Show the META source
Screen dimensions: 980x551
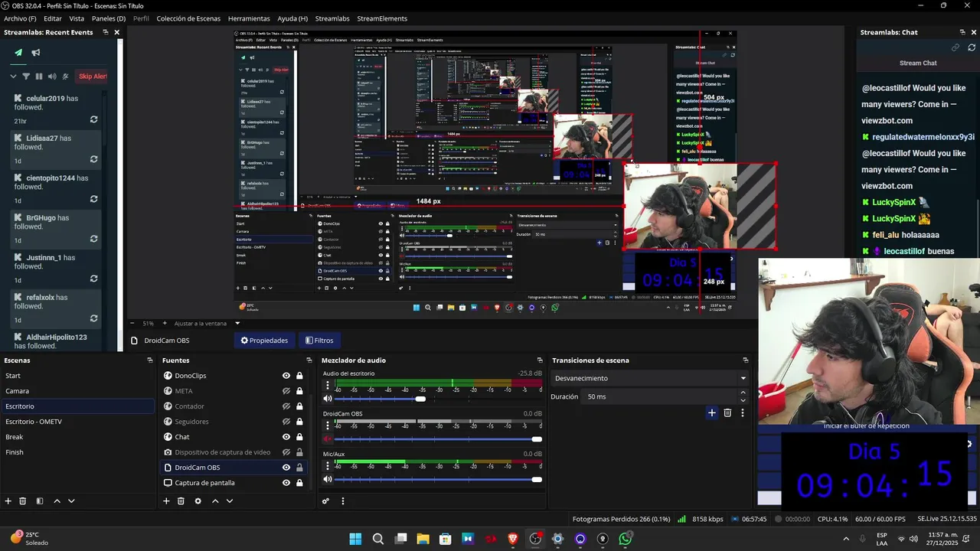pos(286,391)
